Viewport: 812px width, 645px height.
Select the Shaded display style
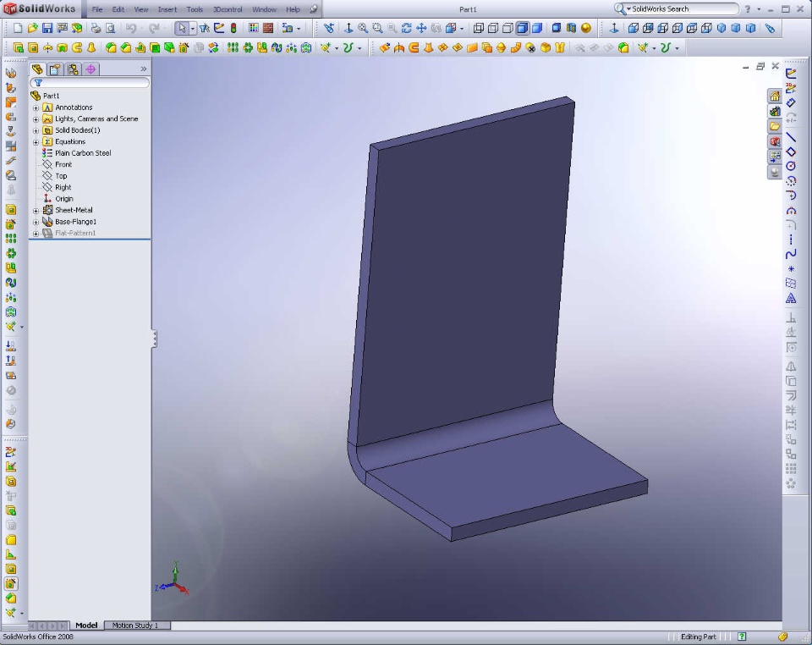click(x=537, y=28)
